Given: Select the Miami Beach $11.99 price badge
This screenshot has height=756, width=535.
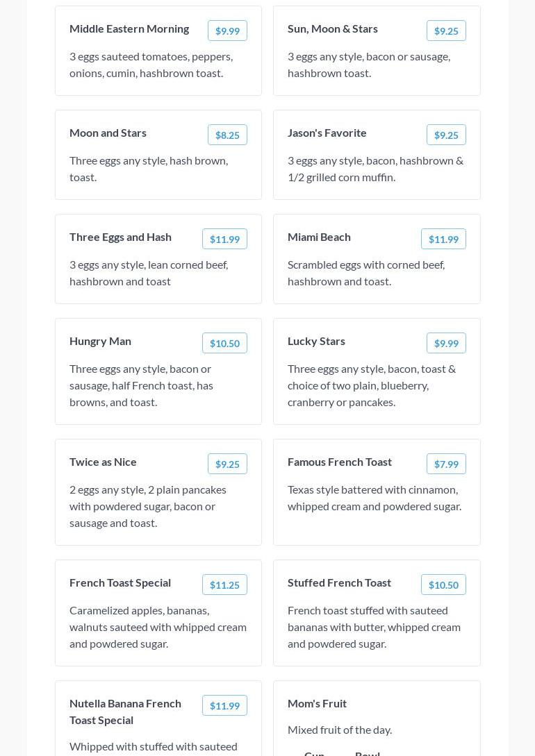Looking at the screenshot, I should pyautogui.click(x=443, y=239).
